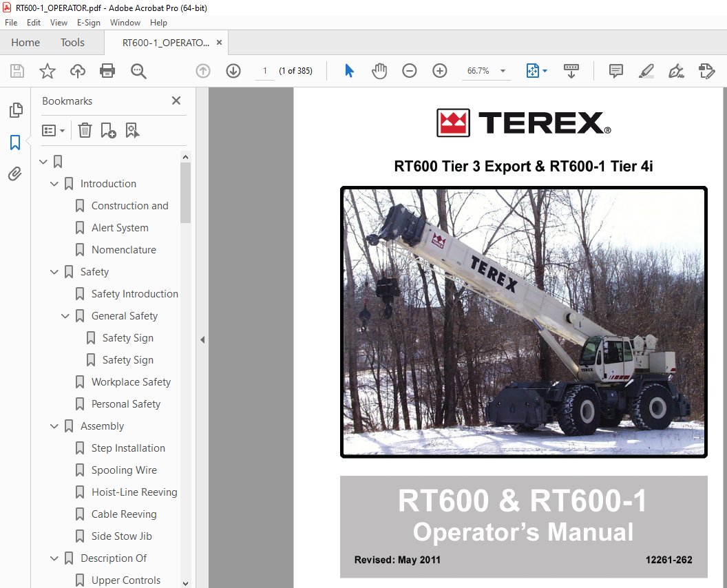Click the 66.7% zoom value field
Viewport: 727px width, 588px height.
(x=478, y=71)
